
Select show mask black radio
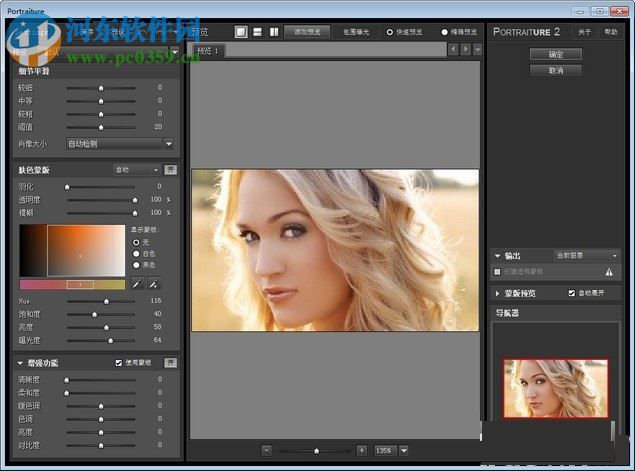click(136, 265)
